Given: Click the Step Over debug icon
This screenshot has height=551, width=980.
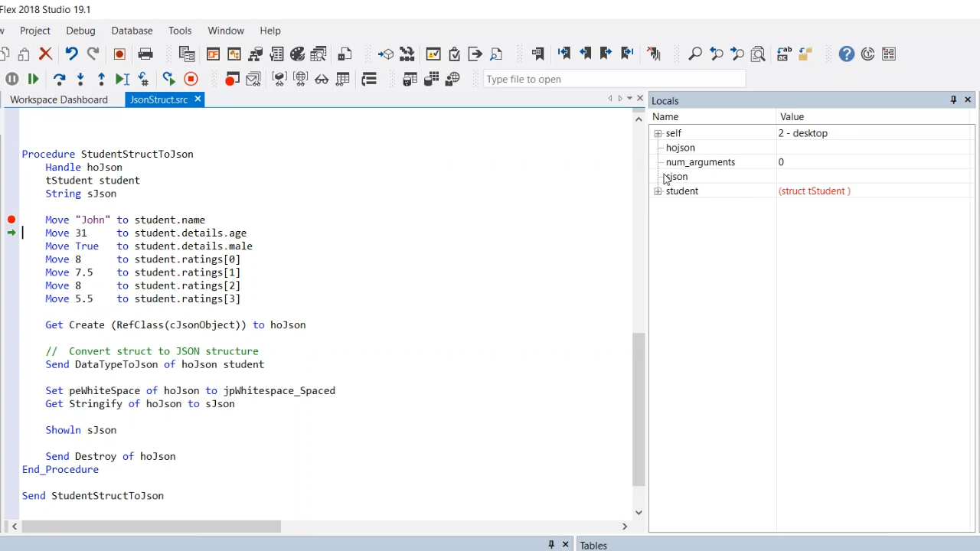Looking at the screenshot, I should (59, 79).
